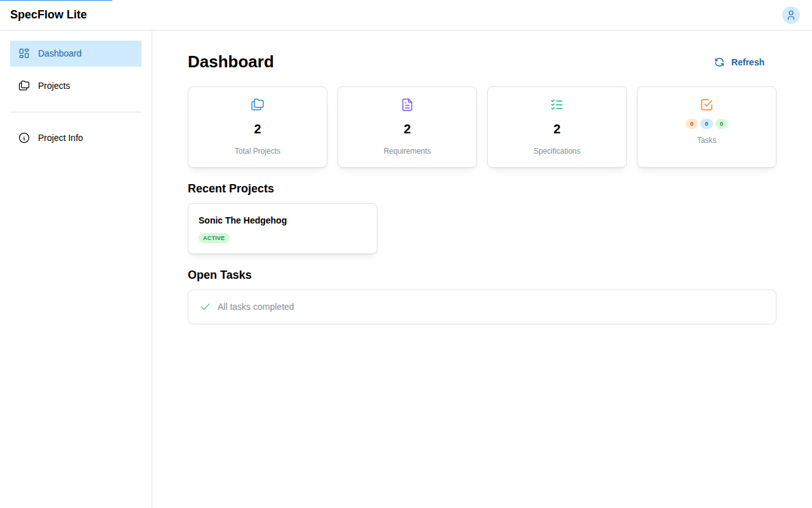812x508 pixels.
Task: Click the Refresh button label
Action: tap(748, 62)
